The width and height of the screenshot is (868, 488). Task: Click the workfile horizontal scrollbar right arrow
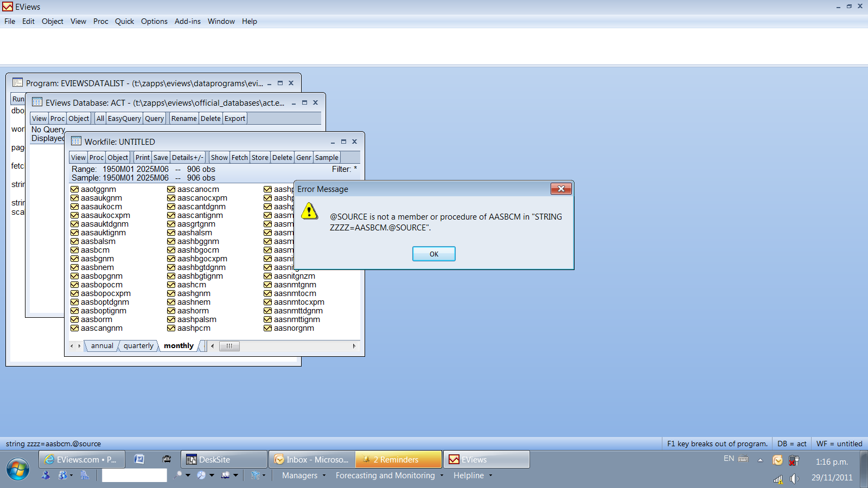(354, 346)
